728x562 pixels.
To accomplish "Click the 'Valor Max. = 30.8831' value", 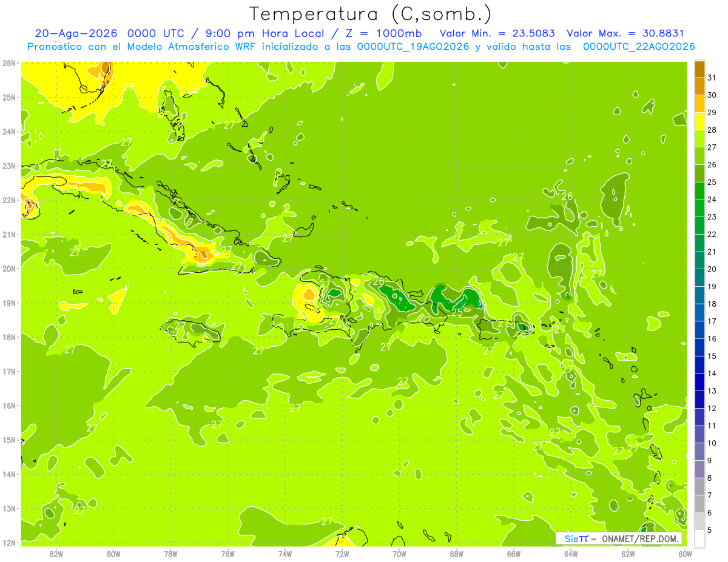I will pos(625,33).
